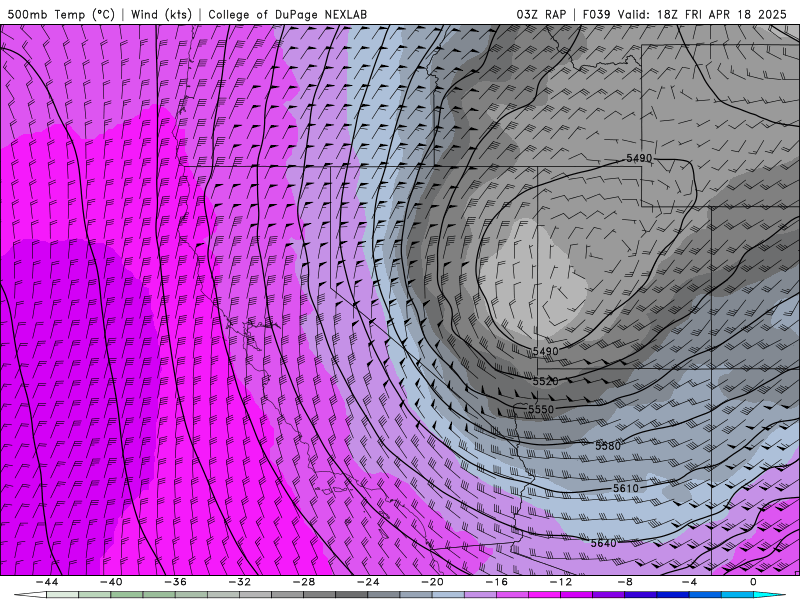
Task: Click the -28 value on the temperature scale
Action: click(x=304, y=582)
